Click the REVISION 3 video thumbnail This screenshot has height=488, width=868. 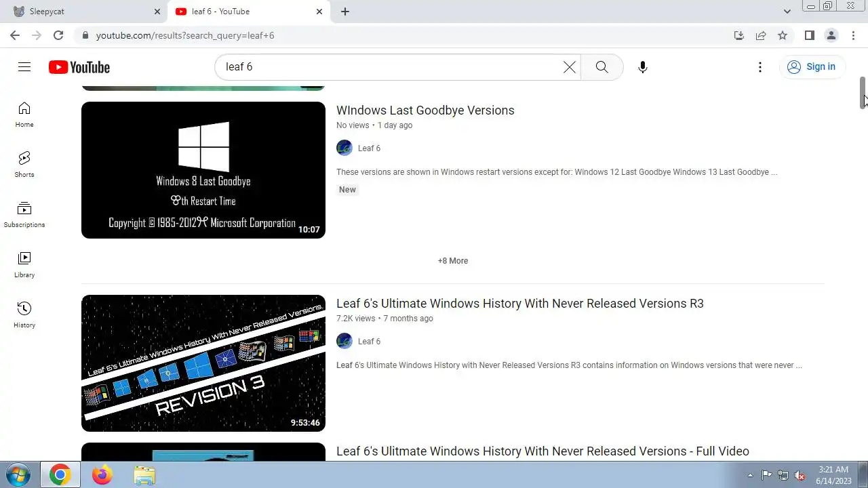(x=203, y=363)
